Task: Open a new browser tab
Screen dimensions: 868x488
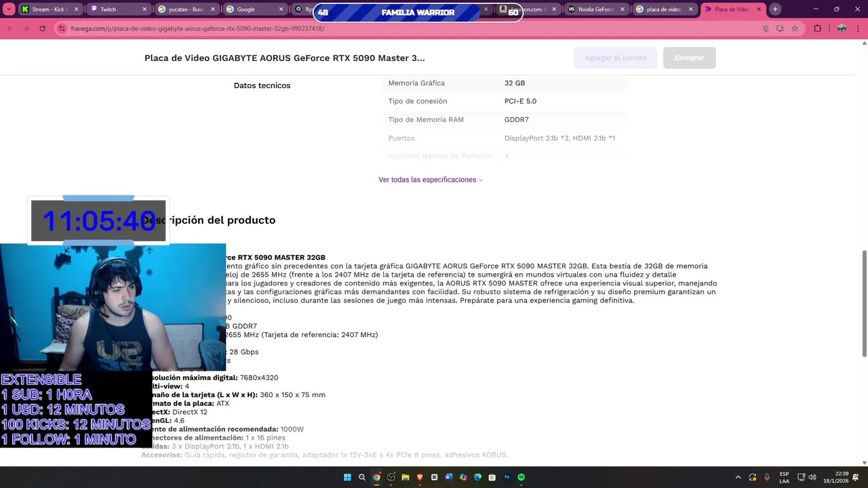Action: [775, 9]
